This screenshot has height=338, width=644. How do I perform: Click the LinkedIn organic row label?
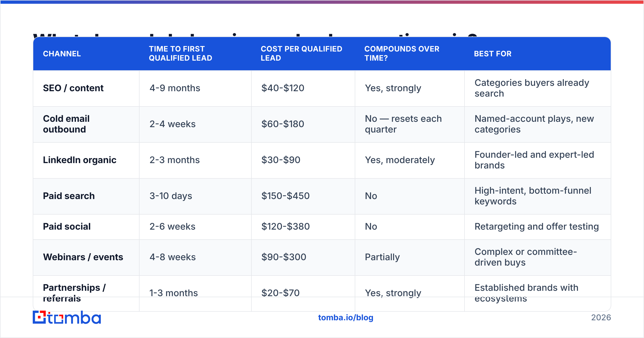(80, 160)
